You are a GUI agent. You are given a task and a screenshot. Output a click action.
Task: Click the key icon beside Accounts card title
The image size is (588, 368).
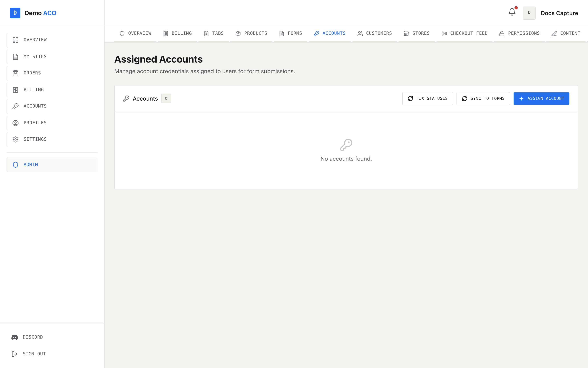[x=126, y=99]
